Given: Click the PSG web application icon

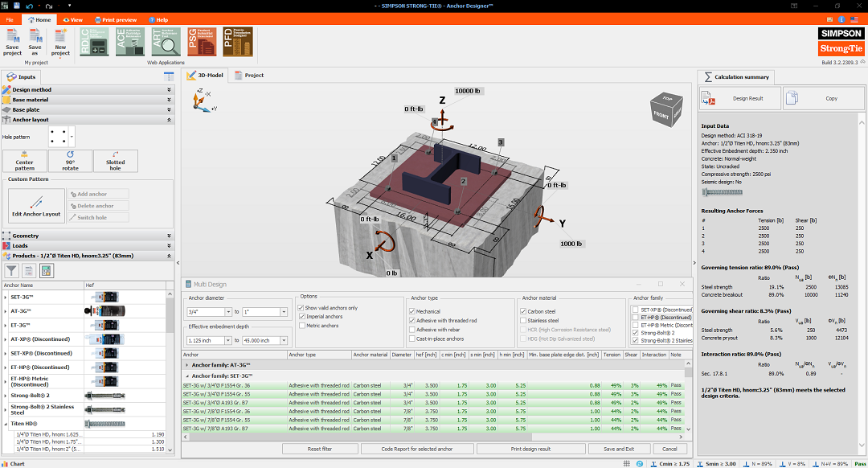Looking at the screenshot, I should point(203,42).
